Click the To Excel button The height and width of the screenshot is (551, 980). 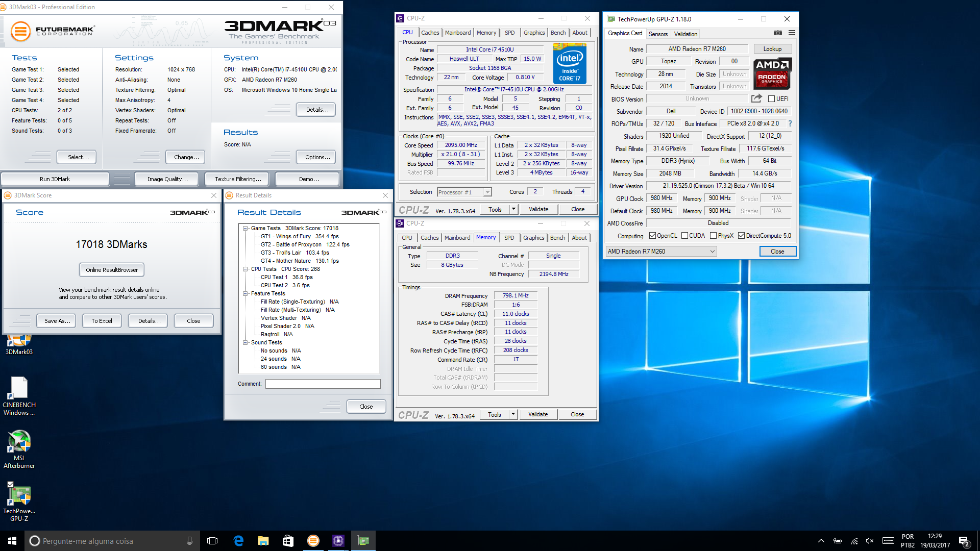[102, 321]
